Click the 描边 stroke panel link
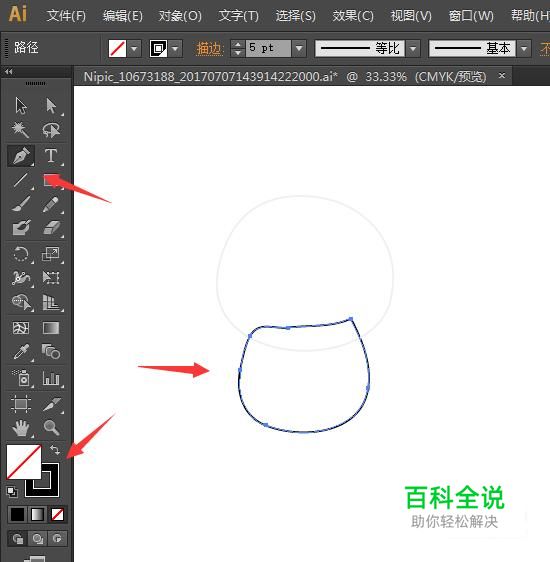This screenshot has width=550, height=562. (210, 48)
